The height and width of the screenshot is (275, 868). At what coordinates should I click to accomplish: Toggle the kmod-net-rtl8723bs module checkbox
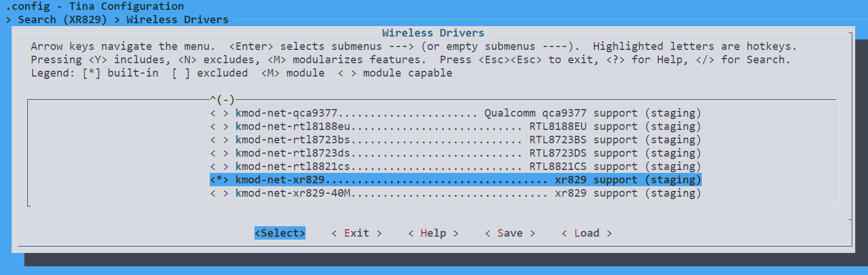(220, 140)
